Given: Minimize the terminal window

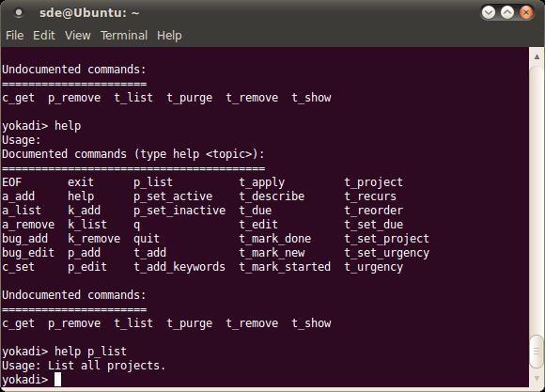Looking at the screenshot, I should tap(489, 13).
